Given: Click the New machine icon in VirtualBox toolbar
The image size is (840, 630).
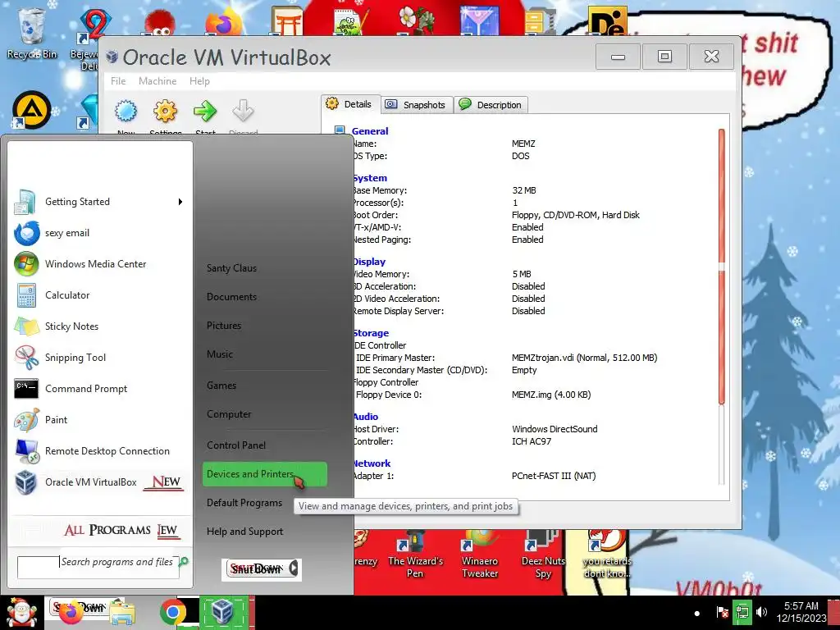Looking at the screenshot, I should coord(126,112).
